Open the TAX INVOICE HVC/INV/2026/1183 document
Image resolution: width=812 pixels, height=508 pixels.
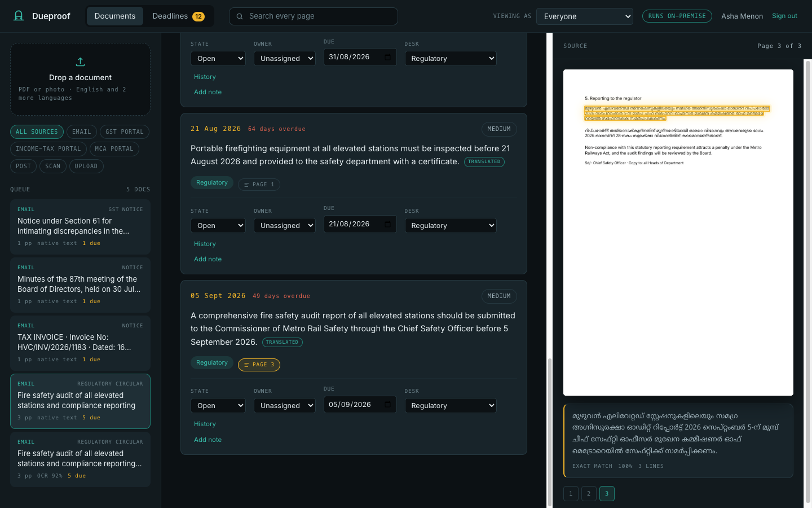80,343
